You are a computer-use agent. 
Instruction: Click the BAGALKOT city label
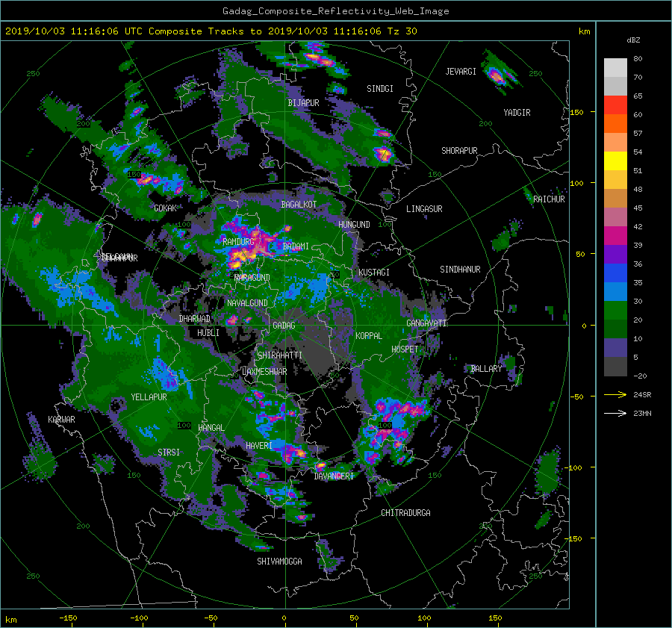tap(299, 205)
